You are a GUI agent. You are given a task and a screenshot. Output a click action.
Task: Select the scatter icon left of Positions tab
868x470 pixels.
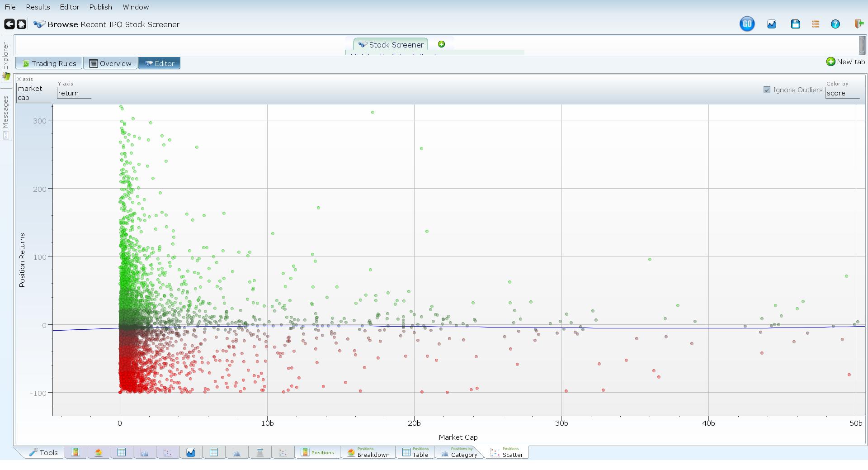[x=283, y=452]
